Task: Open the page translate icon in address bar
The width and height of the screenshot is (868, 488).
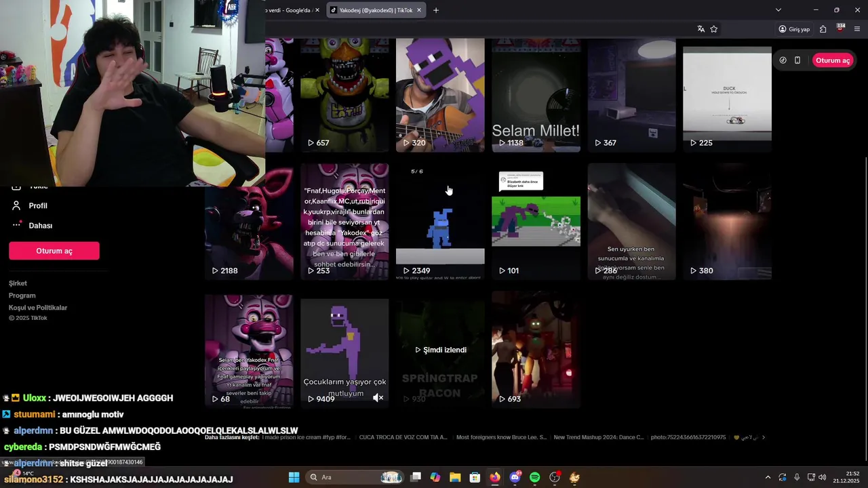Action: (x=701, y=29)
